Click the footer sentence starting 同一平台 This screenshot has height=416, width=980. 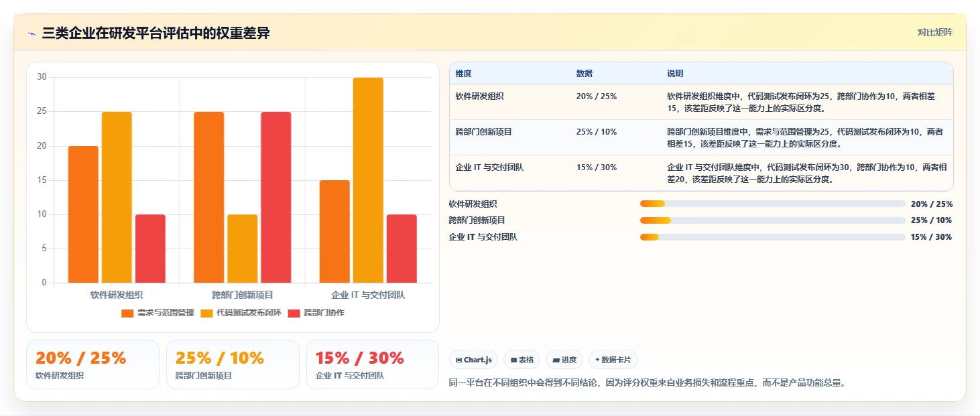(647, 383)
